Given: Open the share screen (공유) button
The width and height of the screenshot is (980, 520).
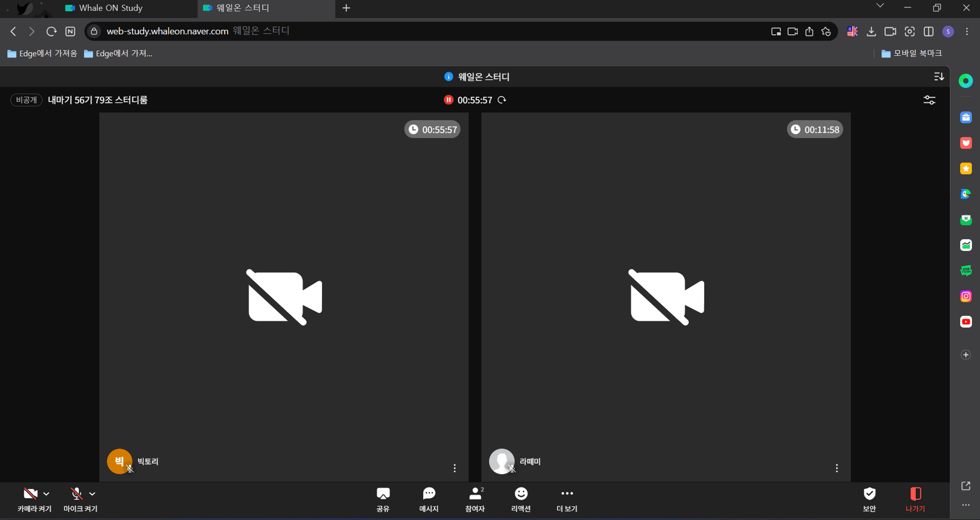Looking at the screenshot, I should tap(383, 494).
